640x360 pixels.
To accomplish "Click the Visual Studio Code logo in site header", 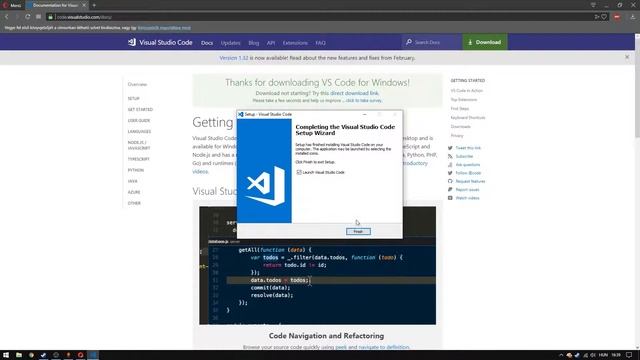I will point(160,42).
